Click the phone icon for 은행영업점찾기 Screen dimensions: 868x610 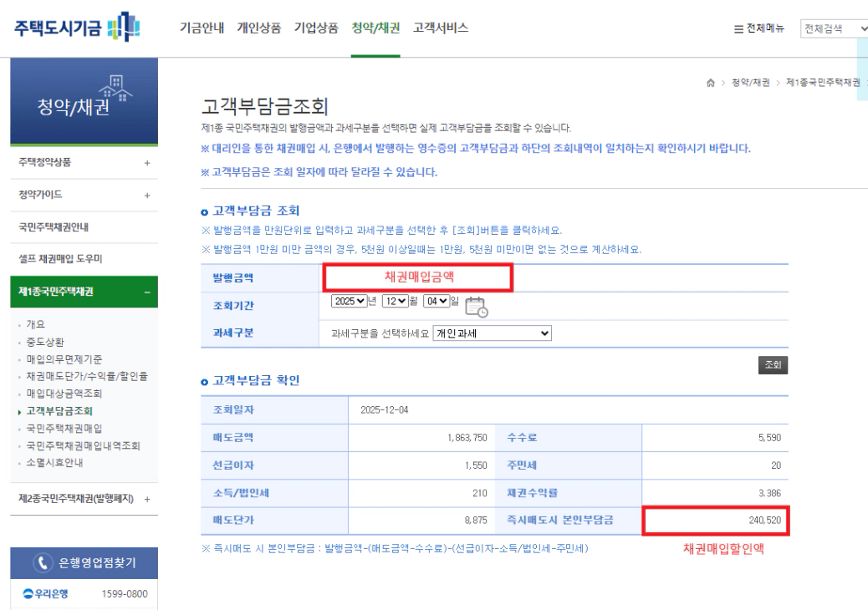pyautogui.click(x=43, y=562)
